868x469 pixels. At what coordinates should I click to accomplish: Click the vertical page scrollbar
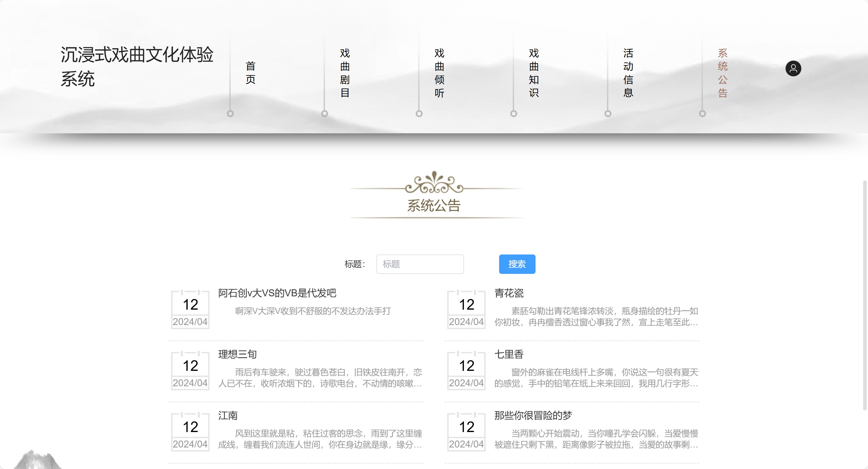(864, 295)
